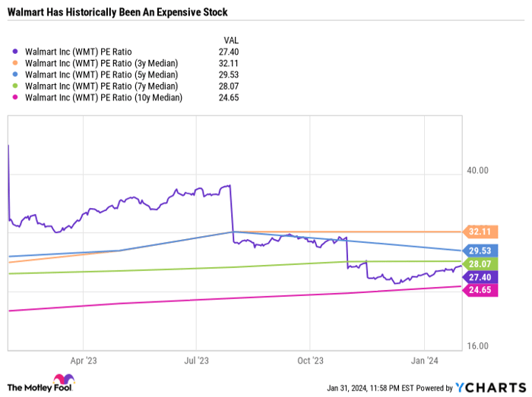This screenshot has height=397, width=532.
Task: Select the PE Ratio (10y Median) legend label
Action: point(103,98)
